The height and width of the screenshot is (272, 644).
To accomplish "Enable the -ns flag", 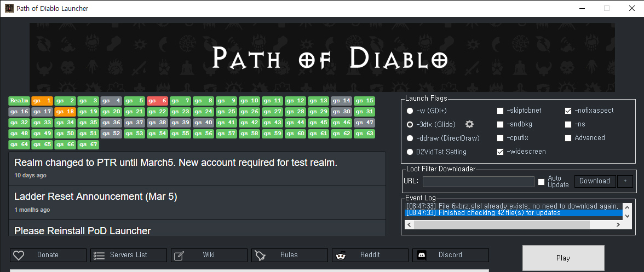I will [x=568, y=124].
